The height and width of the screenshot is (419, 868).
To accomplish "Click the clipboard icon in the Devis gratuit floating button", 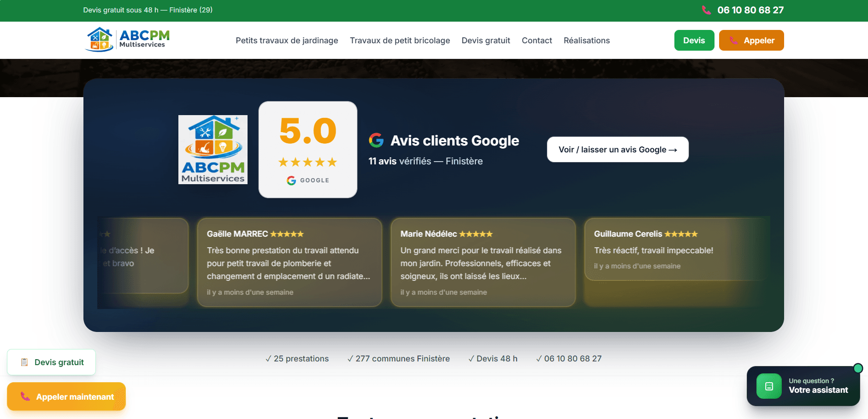I will [x=24, y=362].
